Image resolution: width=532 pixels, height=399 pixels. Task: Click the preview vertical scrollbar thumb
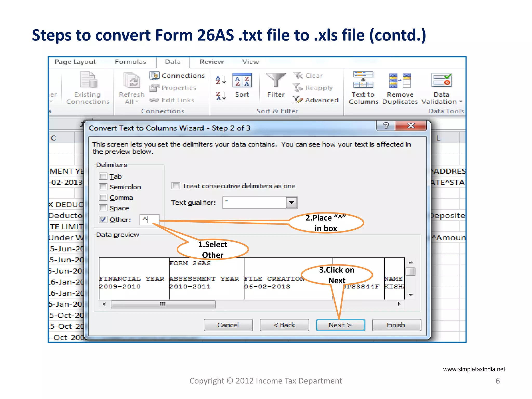411,271
